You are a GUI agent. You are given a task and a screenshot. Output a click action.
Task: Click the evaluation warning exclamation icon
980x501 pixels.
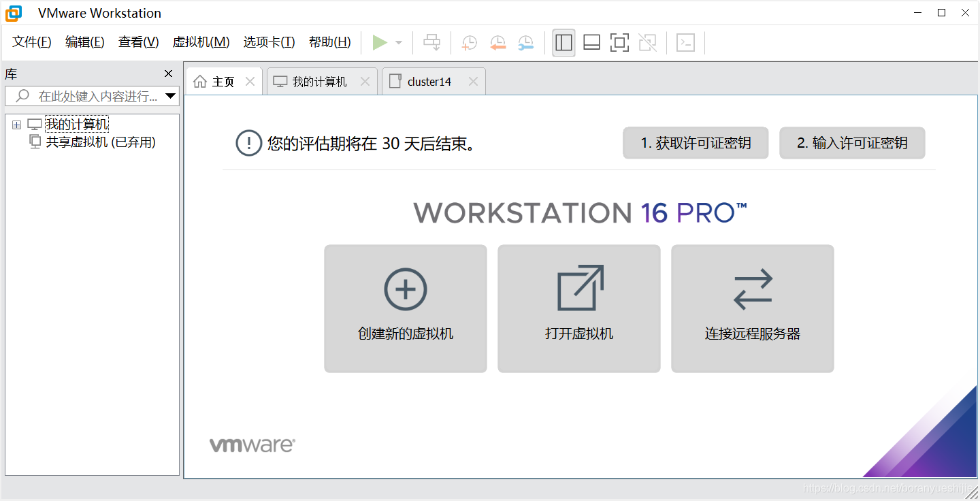pos(248,143)
